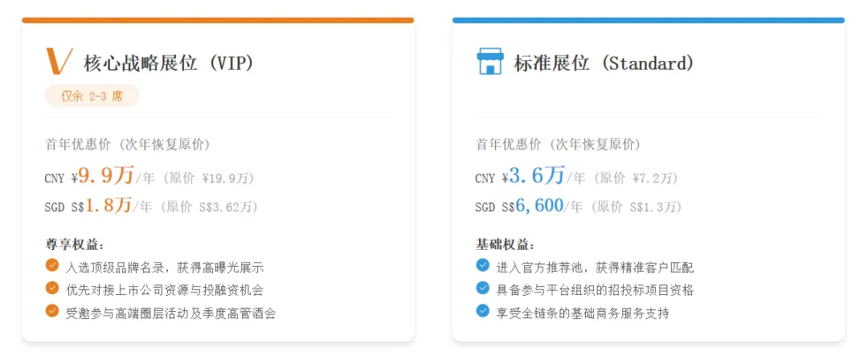This screenshot has width=868, height=356.
Task: Click the blue check beside 具备参与平台组织
Action: click(483, 288)
